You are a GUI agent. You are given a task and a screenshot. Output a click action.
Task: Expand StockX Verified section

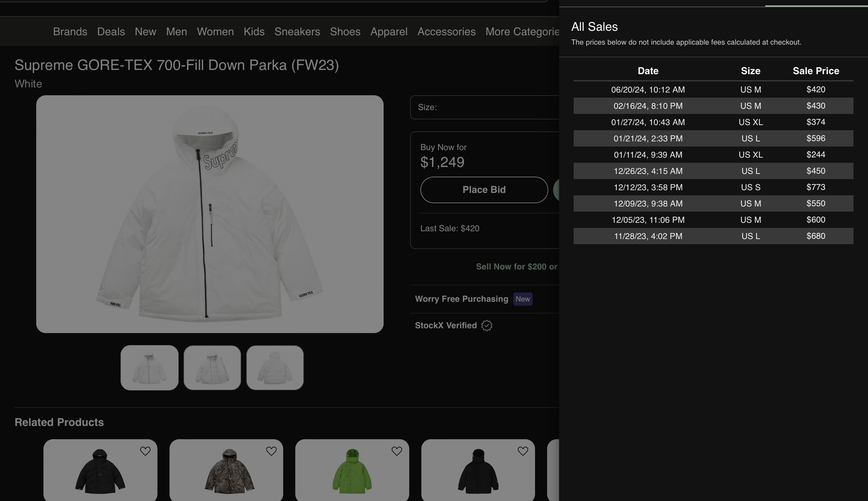tap(485, 325)
